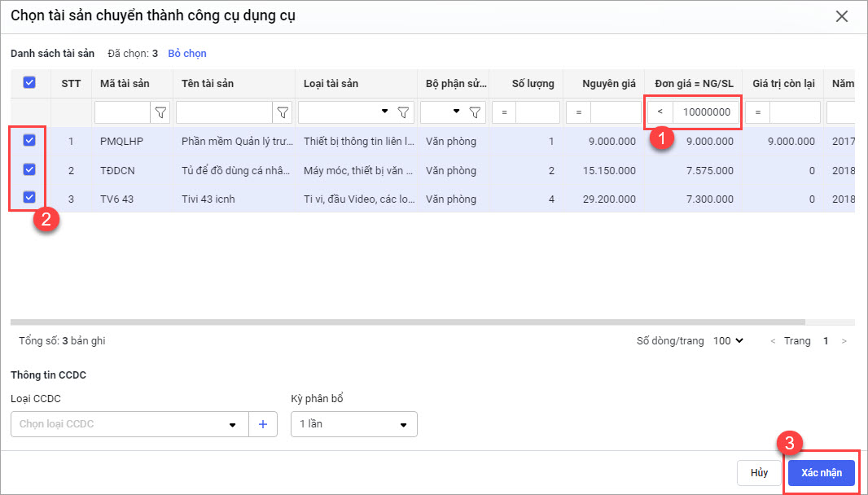Click filter icon in Mã tài sản column
The image size is (868, 495).
pyautogui.click(x=161, y=112)
